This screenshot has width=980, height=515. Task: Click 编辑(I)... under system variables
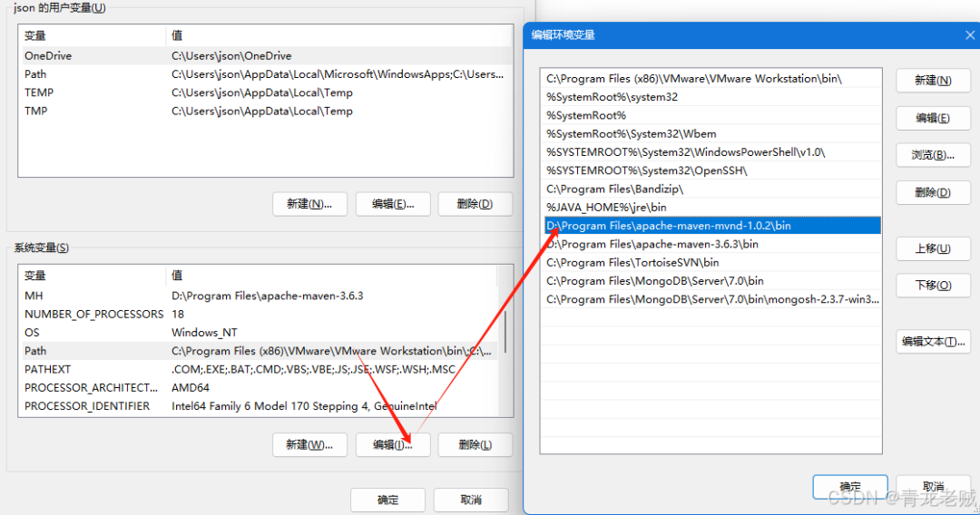(392, 445)
